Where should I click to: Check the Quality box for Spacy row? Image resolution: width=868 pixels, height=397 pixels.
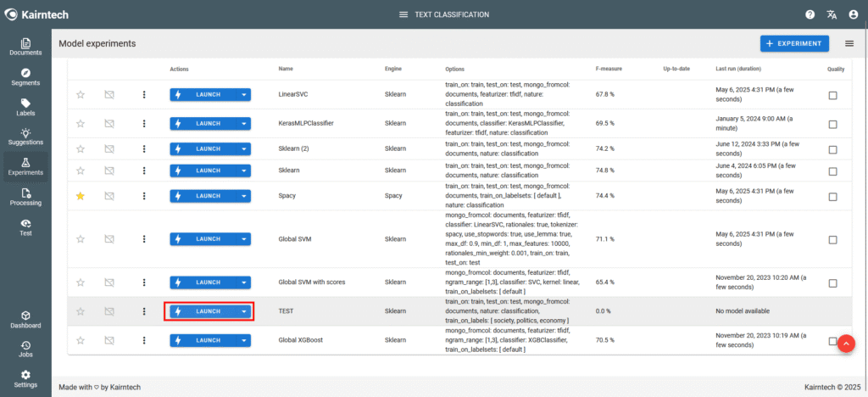pos(832,197)
